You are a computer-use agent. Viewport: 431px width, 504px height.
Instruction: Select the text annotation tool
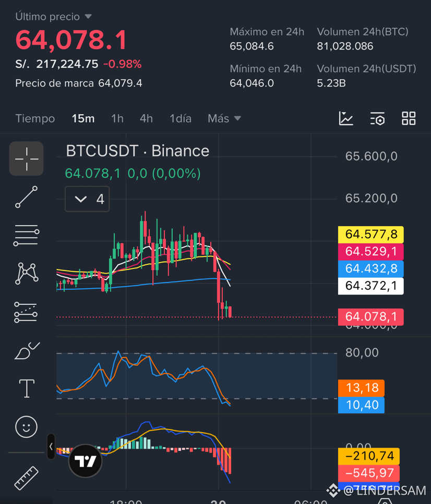pyautogui.click(x=27, y=389)
